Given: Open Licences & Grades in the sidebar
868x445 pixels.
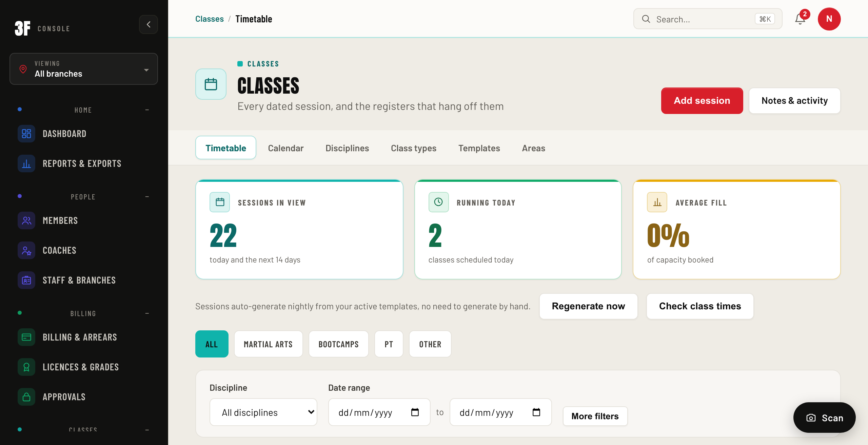Looking at the screenshot, I should tap(84, 367).
